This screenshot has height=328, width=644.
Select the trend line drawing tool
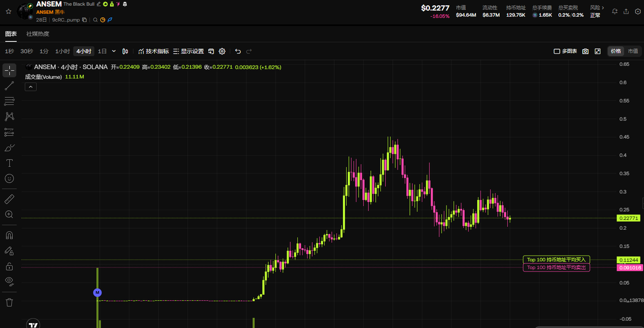click(9, 86)
